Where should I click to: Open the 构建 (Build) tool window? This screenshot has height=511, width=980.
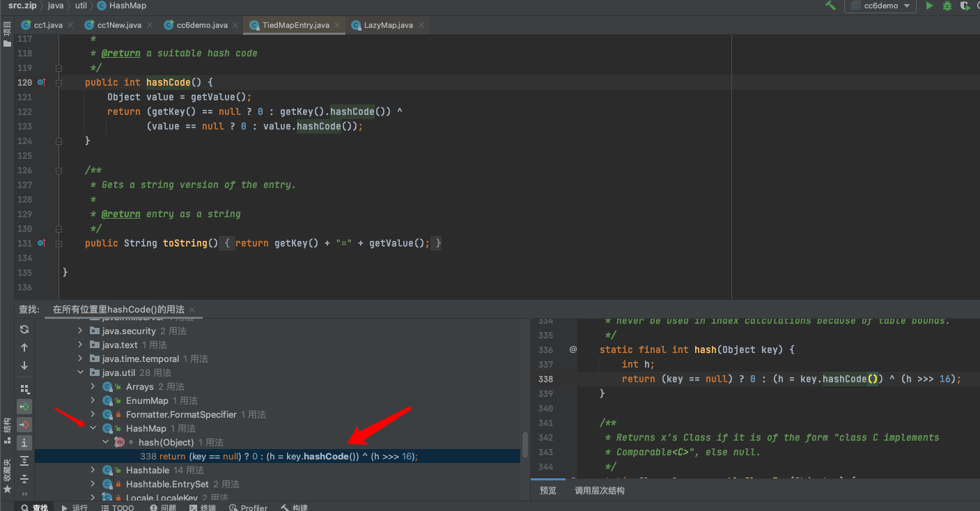pyautogui.click(x=294, y=507)
